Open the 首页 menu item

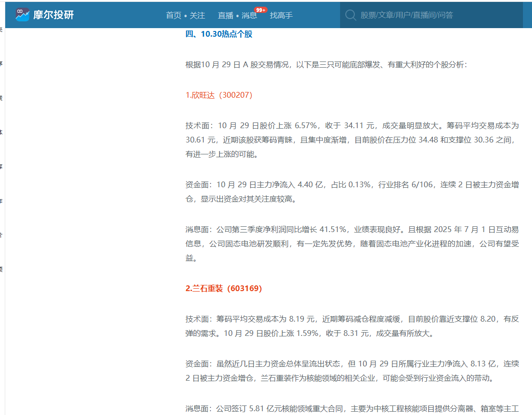pyautogui.click(x=173, y=15)
